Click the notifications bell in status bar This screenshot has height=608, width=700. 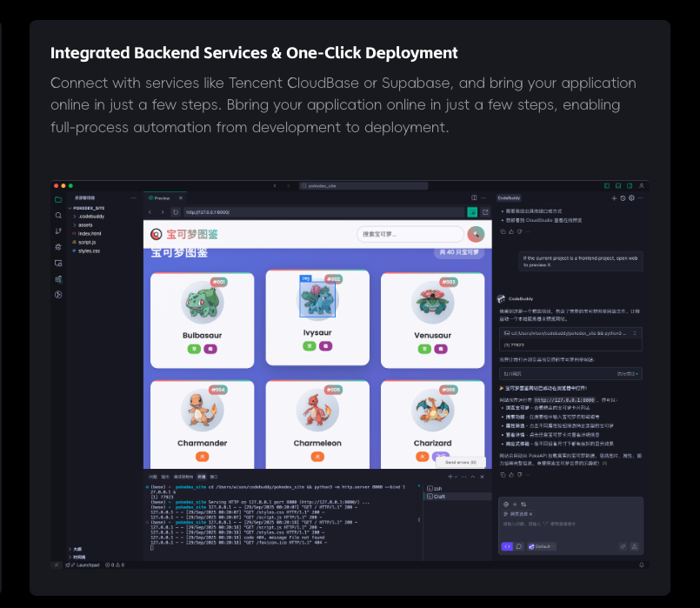coord(642,565)
